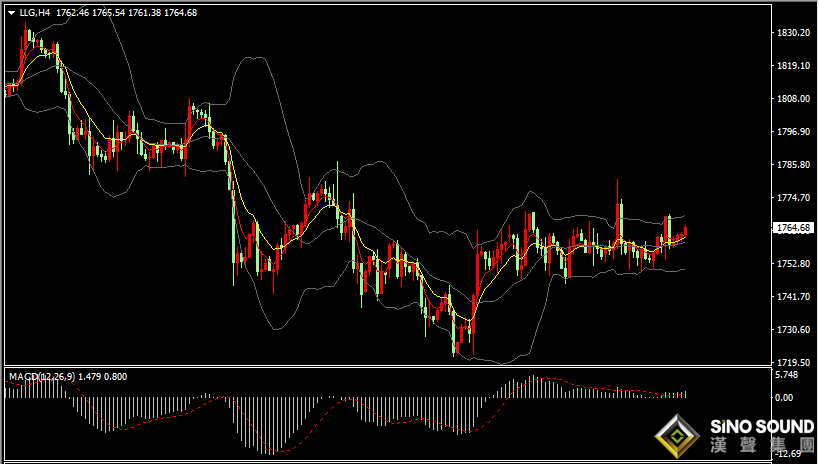
Task: Click the MACD(12,26,9) indicator label
Action: [x=42, y=377]
